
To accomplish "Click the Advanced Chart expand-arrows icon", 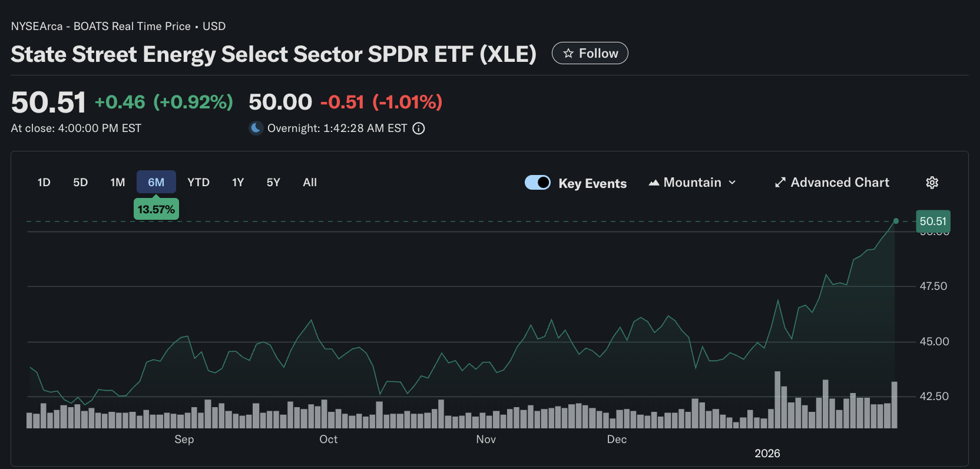I will point(780,183).
